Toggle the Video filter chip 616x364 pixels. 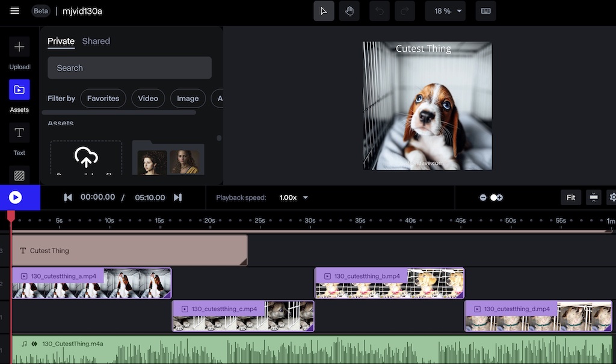pyautogui.click(x=148, y=99)
